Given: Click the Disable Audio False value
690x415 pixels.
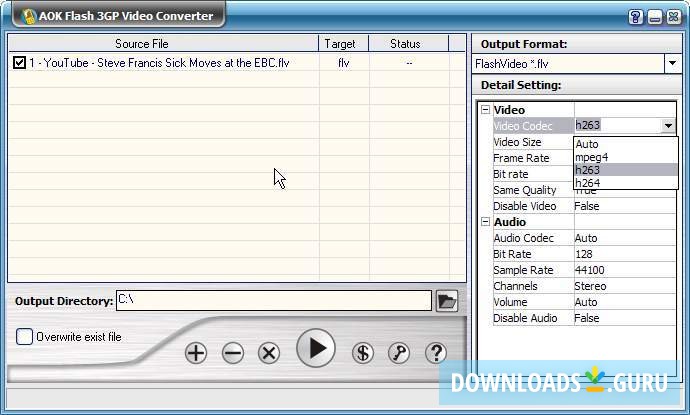Looking at the screenshot, I should [x=587, y=318].
